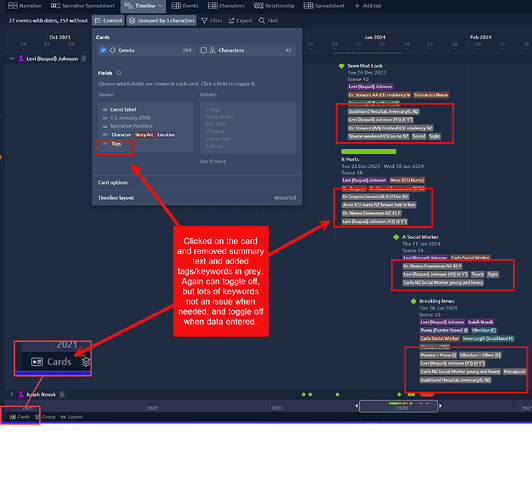Select A Social Worker event diamond
The image size is (532, 500).
[x=396, y=237]
